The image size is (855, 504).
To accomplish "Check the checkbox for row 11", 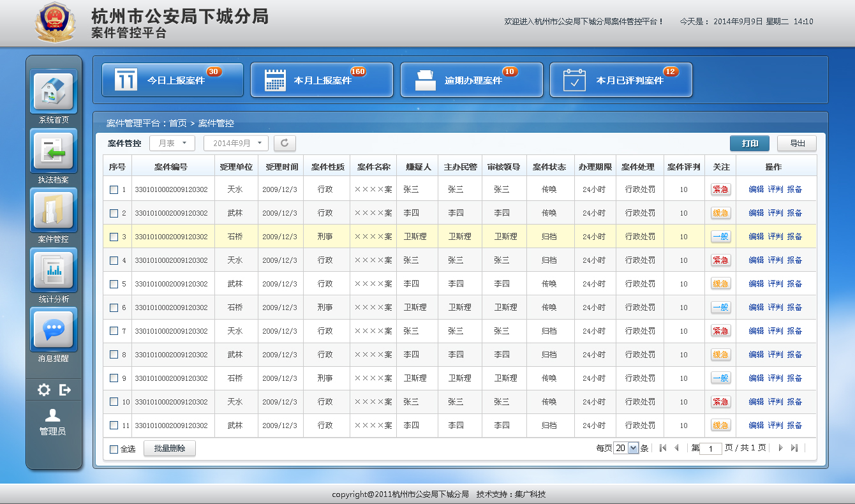I will (x=114, y=426).
